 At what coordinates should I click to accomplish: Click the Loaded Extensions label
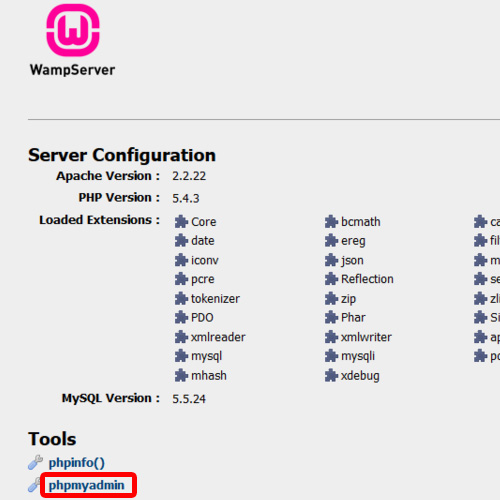coord(99,220)
